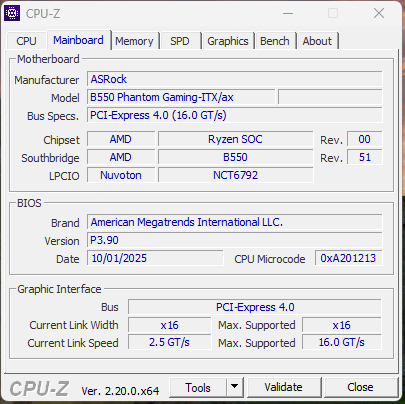Image resolution: width=405 pixels, height=404 pixels.
Task: Click the CPU Microcode value 0xA201213
Action: tap(348, 258)
